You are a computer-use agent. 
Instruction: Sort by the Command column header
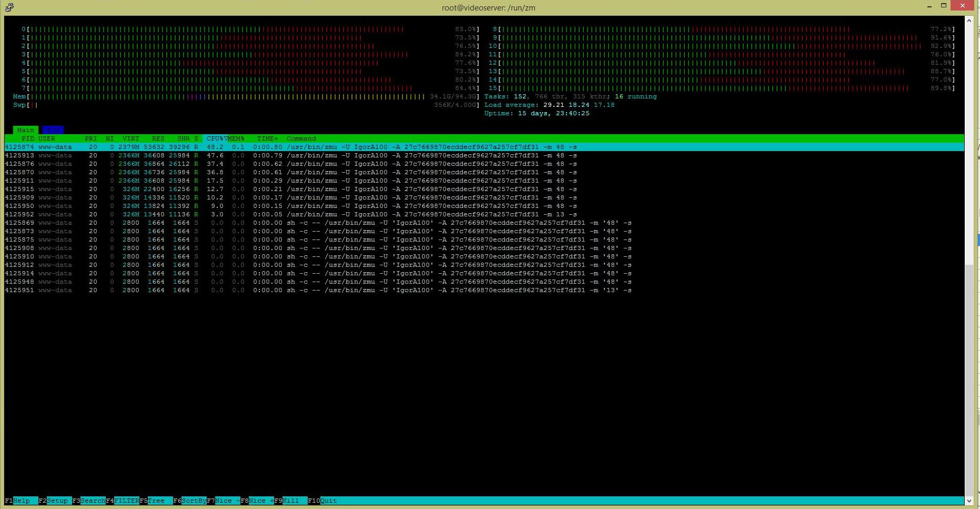(x=301, y=138)
